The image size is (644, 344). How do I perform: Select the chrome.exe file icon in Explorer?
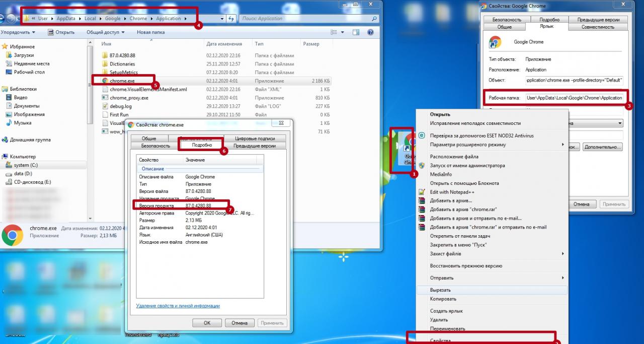point(105,81)
